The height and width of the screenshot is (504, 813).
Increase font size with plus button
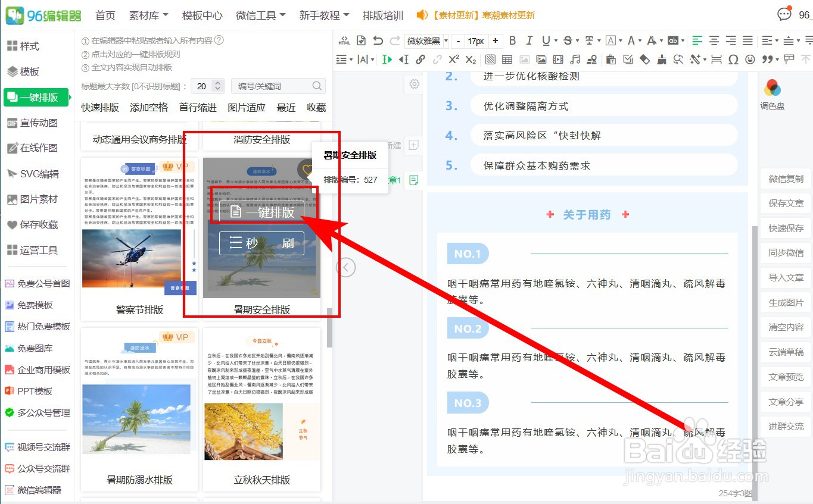495,40
